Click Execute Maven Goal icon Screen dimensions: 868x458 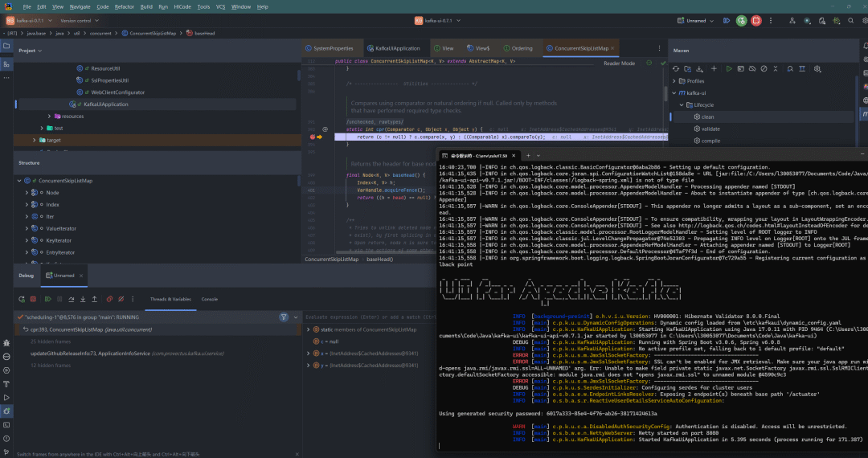click(741, 69)
